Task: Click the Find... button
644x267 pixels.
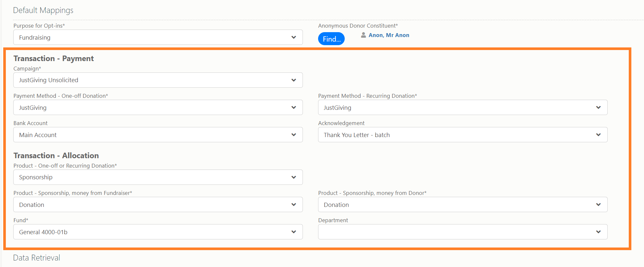Action: (331, 39)
